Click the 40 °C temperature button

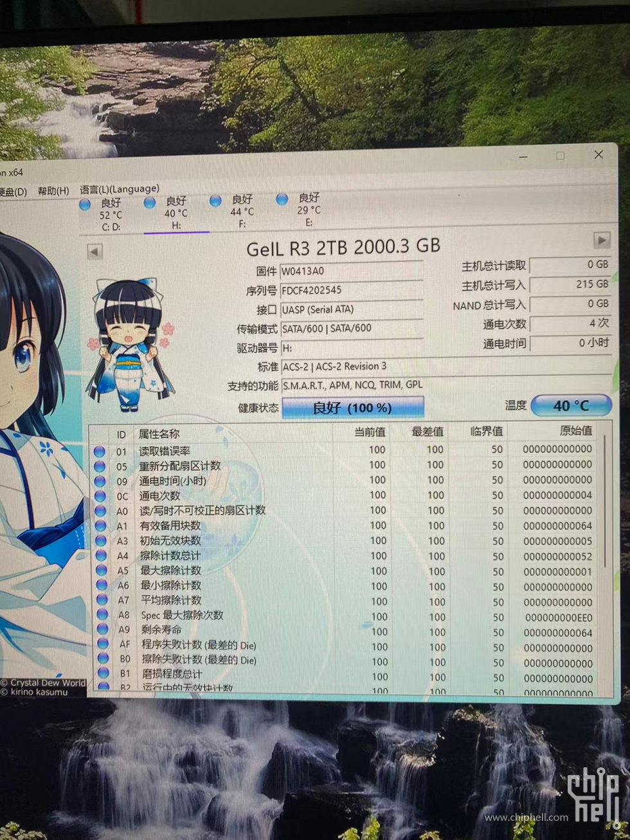tap(571, 406)
